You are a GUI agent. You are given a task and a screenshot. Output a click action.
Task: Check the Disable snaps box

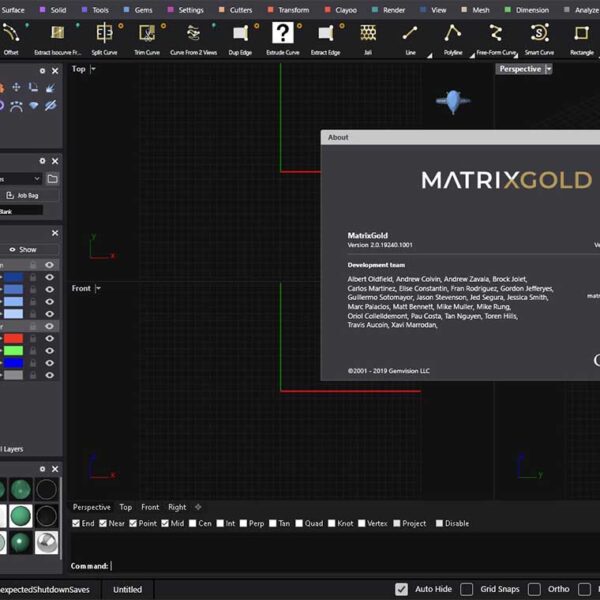point(439,523)
